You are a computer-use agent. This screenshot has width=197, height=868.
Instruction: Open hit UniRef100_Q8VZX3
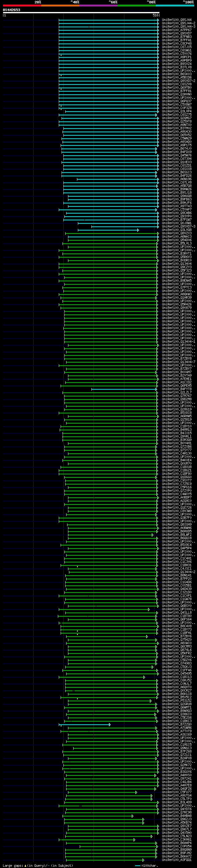(x=176, y=233)
